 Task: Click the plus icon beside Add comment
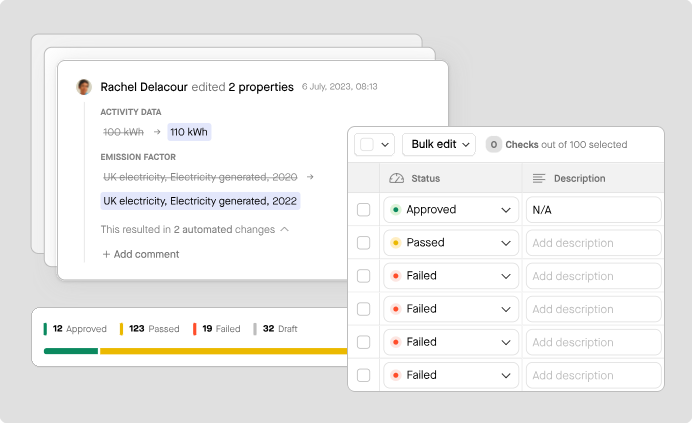[x=106, y=254]
